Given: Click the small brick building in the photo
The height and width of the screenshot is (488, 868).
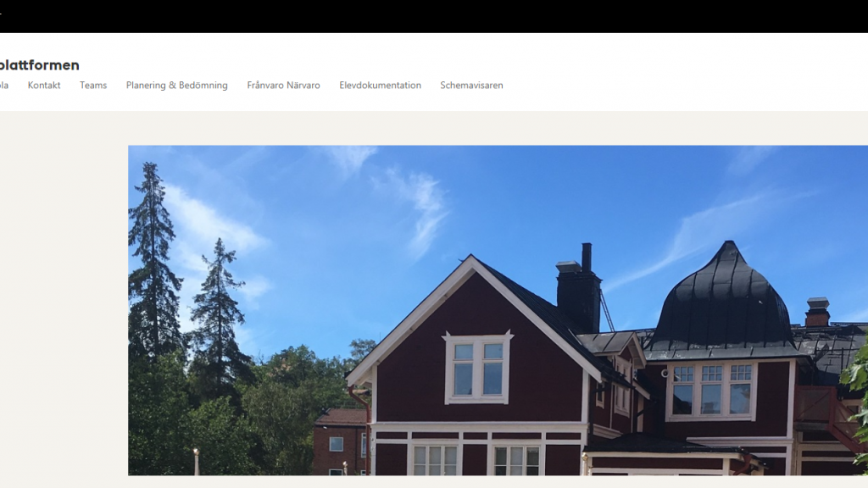Looking at the screenshot, I should tap(341, 442).
